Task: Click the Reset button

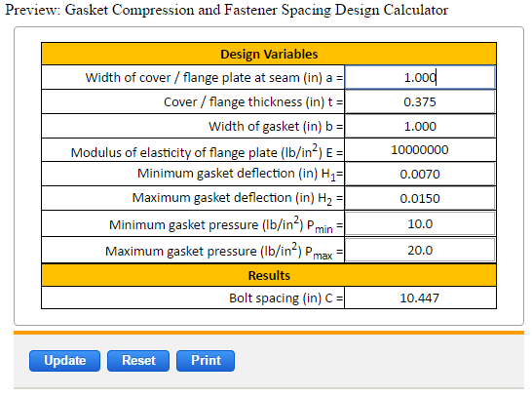Action: [138, 361]
